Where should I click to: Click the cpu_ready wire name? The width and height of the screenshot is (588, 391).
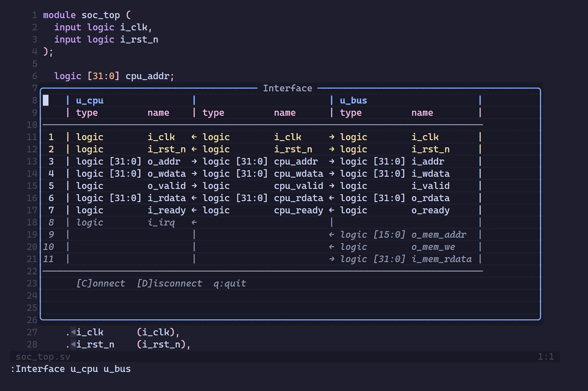[299, 210]
